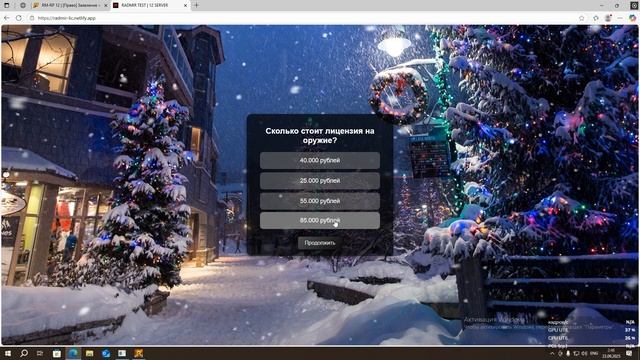This screenshot has width=640, height=360.
Task: Go back to the previous page
Action: [x=7, y=18]
